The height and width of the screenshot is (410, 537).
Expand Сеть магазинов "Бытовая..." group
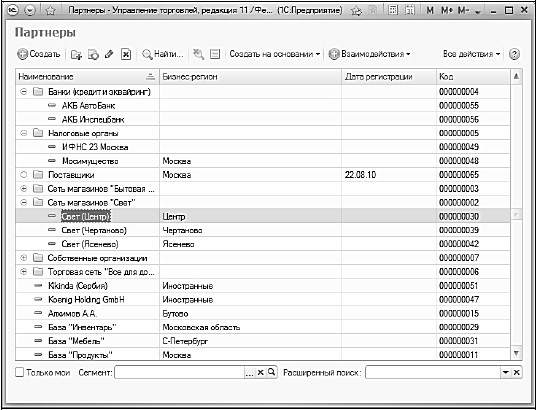23,189
